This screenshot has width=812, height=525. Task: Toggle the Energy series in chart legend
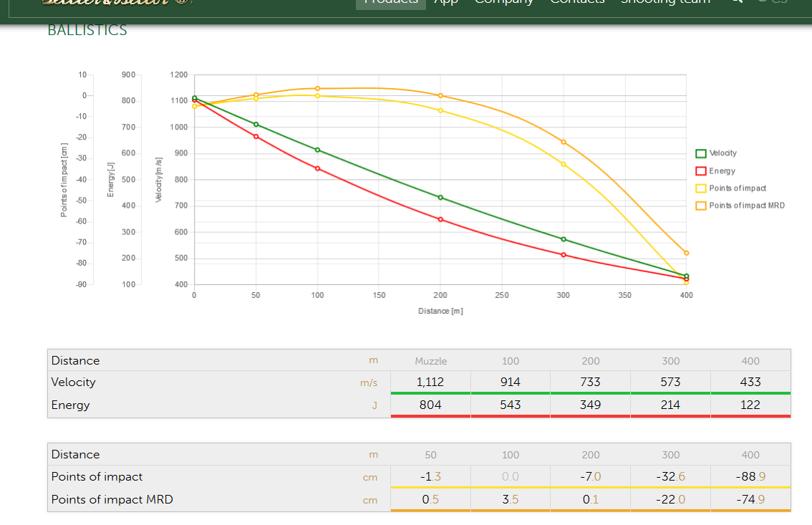coord(722,171)
